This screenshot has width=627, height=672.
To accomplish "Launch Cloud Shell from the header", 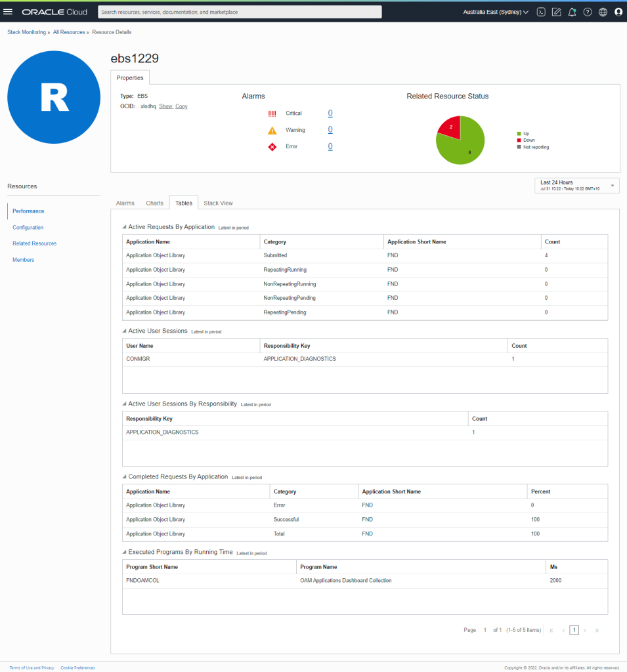I will click(x=541, y=12).
